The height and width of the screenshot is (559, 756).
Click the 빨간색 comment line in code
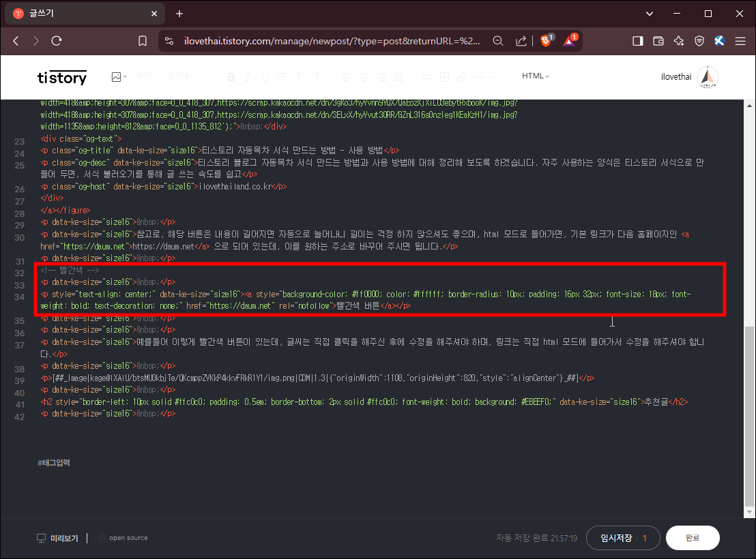[70, 271]
